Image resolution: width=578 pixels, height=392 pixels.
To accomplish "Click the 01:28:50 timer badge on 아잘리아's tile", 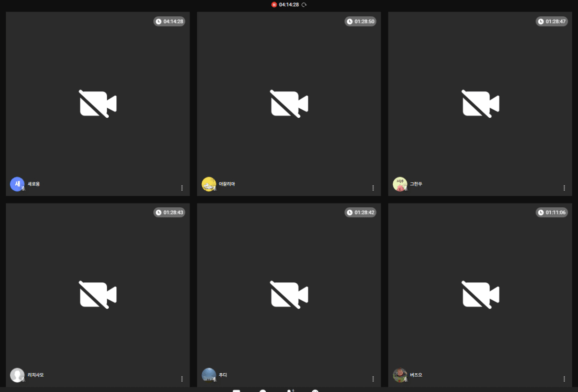I will tap(360, 22).
